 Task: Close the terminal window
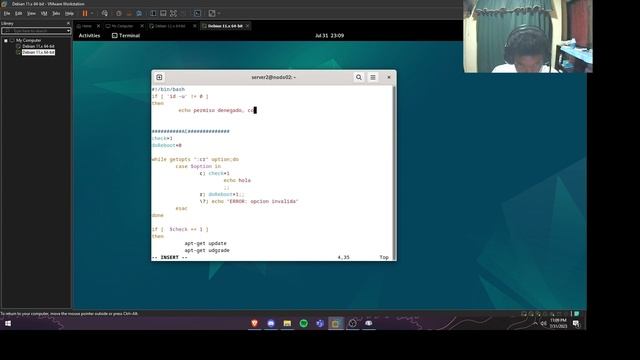pyautogui.click(x=389, y=77)
